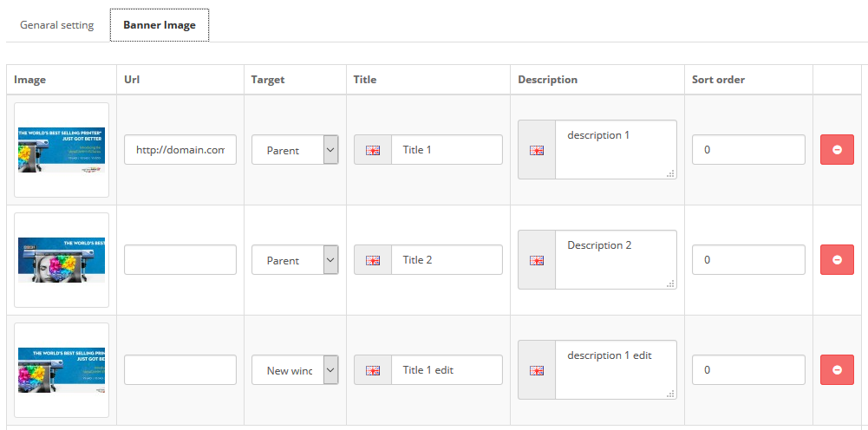
Task: Select the third banner image thumbnail
Action: tap(62, 370)
